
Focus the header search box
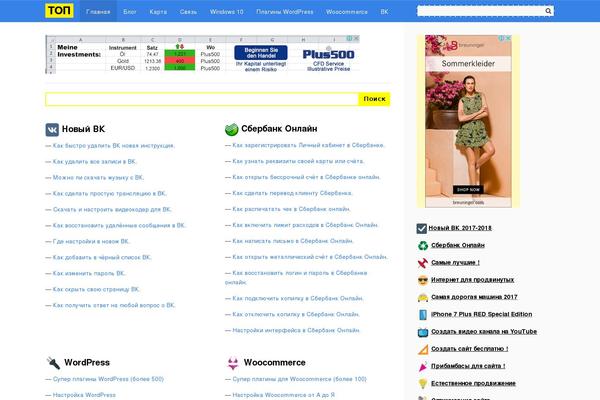click(x=481, y=11)
